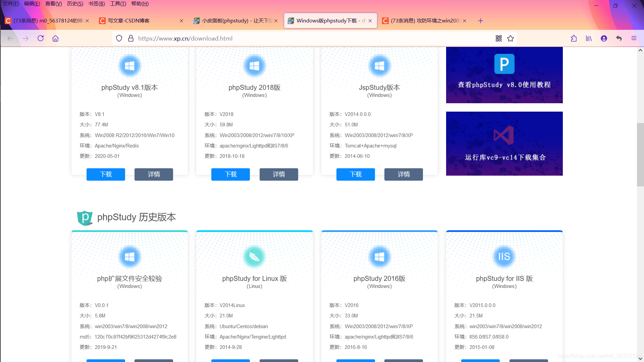
Task: Open the 文件(F) menu
Action: pyautogui.click(x=11, y=4)
